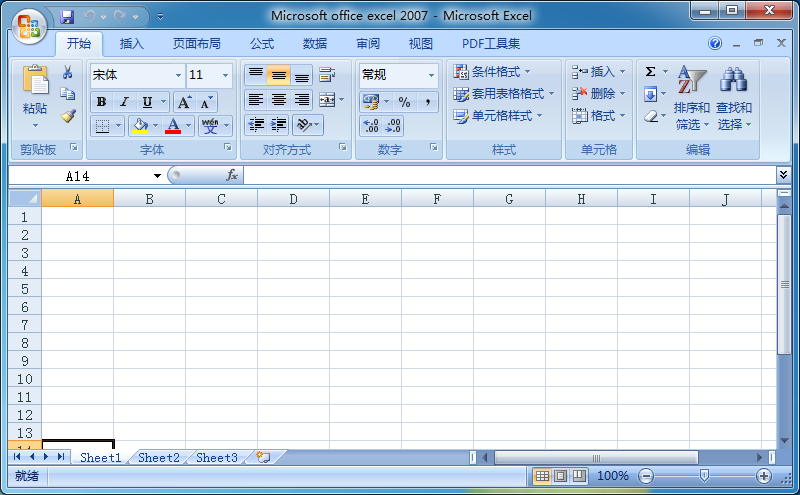Increase font size with large A icon
Image resolution: width=800 pixels, height=495 pixels.
pos(184,102)
